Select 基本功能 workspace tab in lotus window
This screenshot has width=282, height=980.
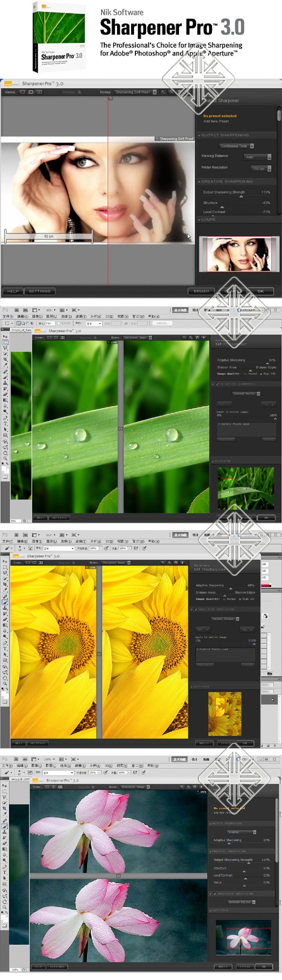[180, 759]
